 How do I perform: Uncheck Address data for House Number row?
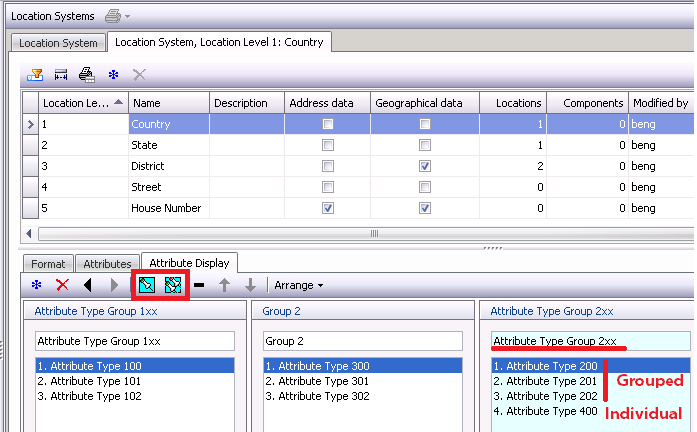point(328,208)
